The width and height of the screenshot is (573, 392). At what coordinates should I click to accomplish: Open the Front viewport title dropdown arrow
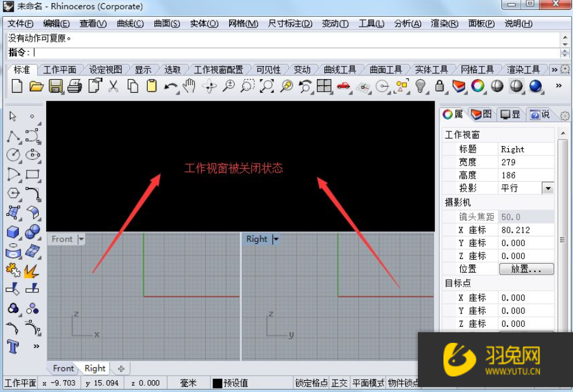pos(81,239)
